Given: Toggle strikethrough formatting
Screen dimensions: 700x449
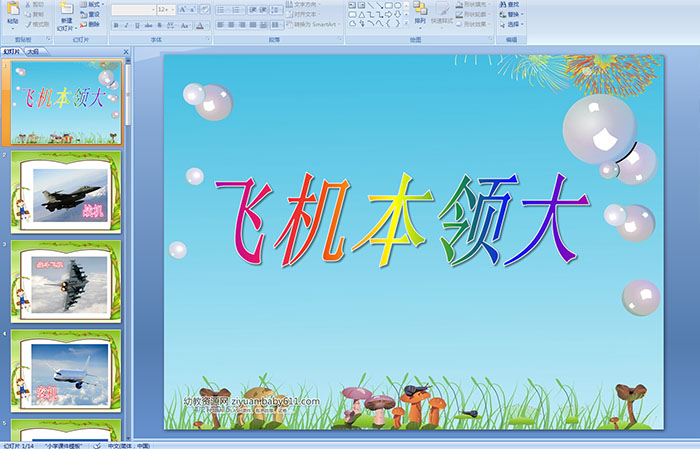Looking at the screenshot, I should coord(148,25).
